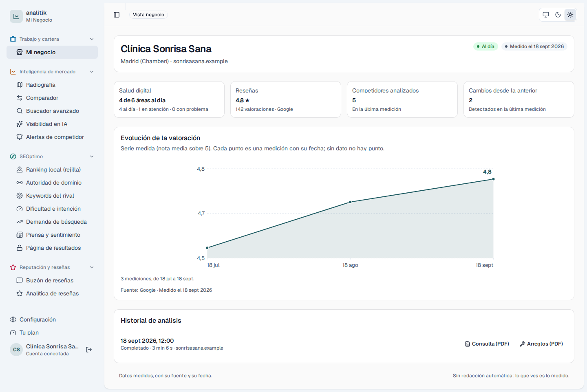The width and height of the screenshot is (587, 392).
Task: Click the Autoridad de dominio link icon
Action: (x=20, y=183)
